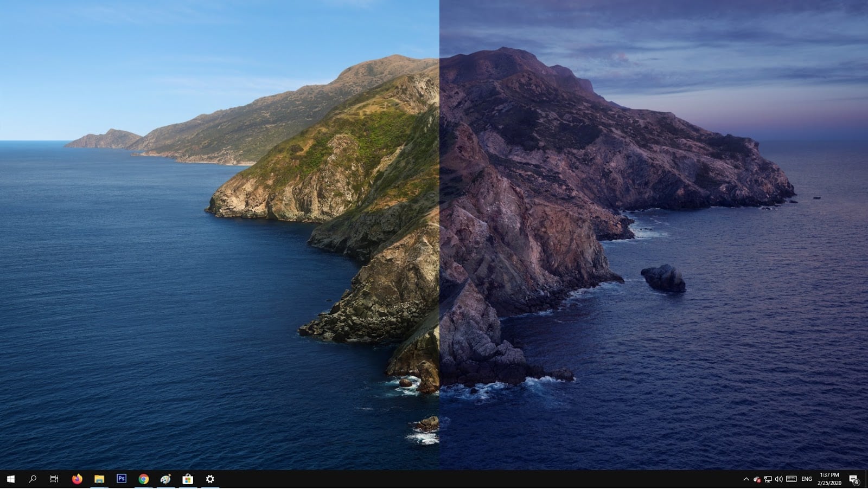Viewport: 868px width, 489px height.
Task: Launch Firefox from the taskbar
Action: pos(77,479)
